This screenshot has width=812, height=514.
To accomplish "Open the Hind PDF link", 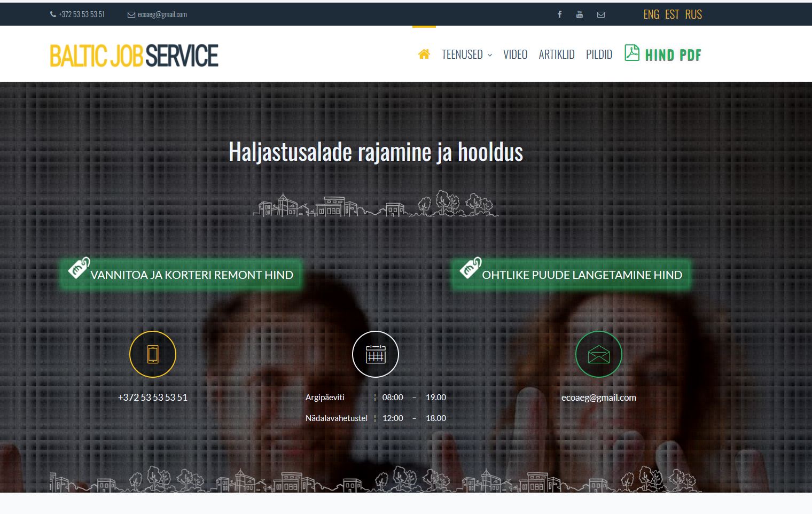I will 673,55.
